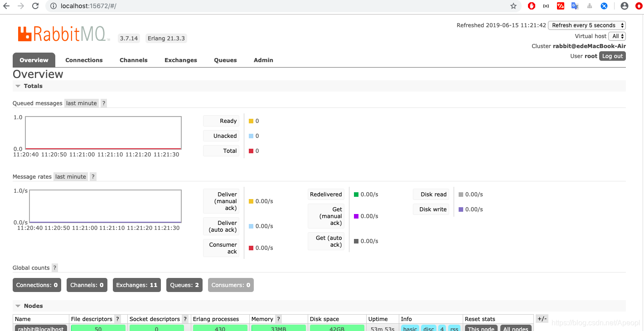644x331 pixels.
Task: Click the 3.7.14 version label
Action: (x=129, y=39)
